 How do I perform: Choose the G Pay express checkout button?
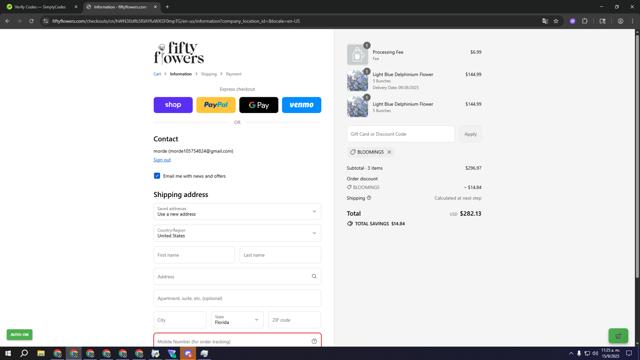pos(259,105)
